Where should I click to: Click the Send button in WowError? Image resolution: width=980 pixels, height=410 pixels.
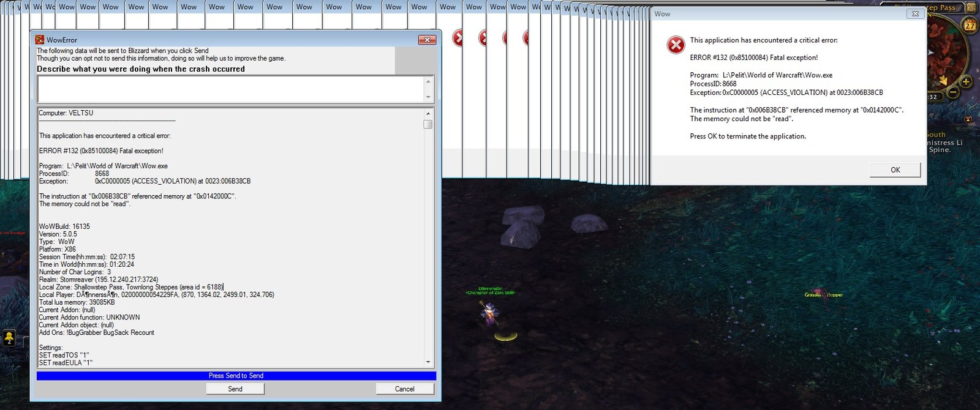pyautogui.click(x=235, y=389)
